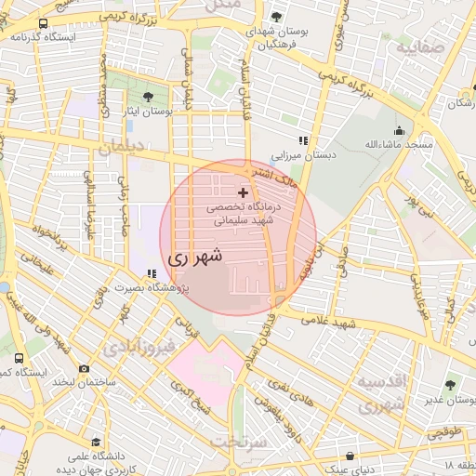
Task: Select the camera icon at ساختمان لبخند
Action: [x=84, y=369]
